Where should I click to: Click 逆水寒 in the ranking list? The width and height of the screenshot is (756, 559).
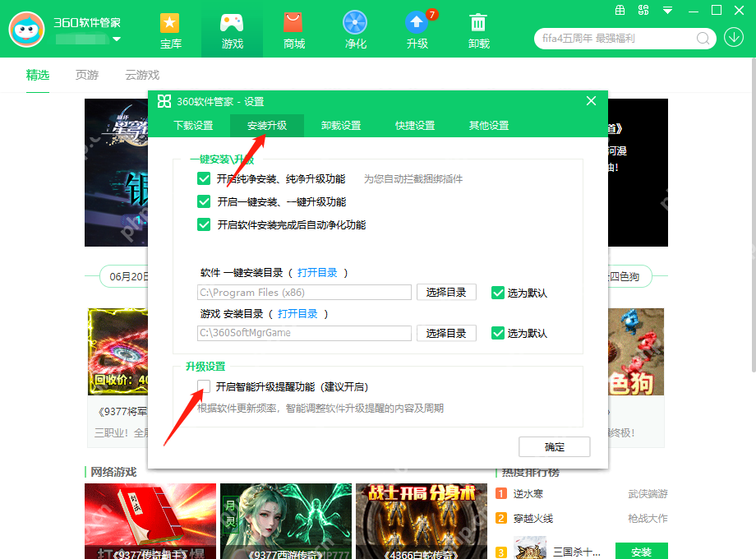(528, 493)
